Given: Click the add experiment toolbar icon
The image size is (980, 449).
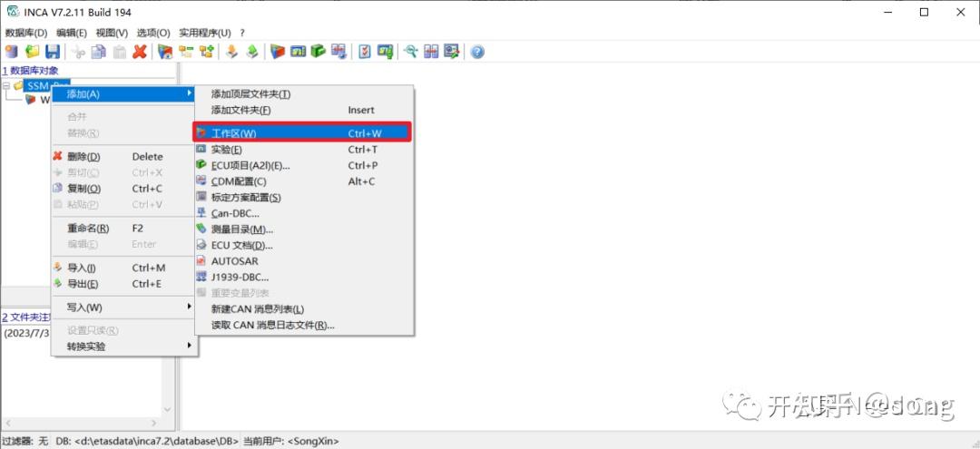Looking at the screenshot, I should point(299,52).
